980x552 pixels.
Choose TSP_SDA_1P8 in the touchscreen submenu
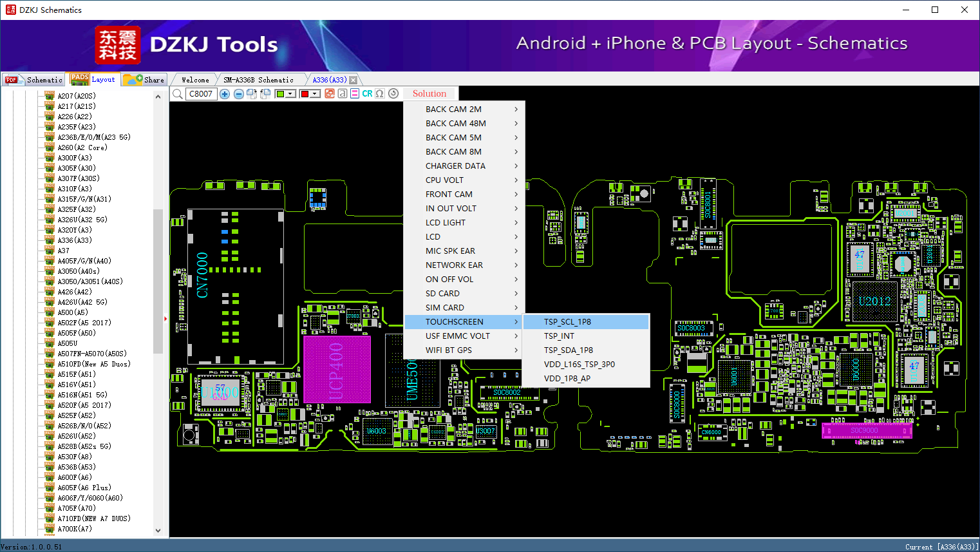click(586, 350)
